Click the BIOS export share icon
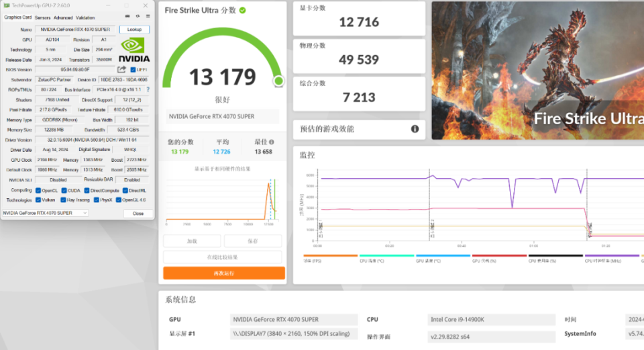Viewport: 644px width, 350px height. point(121,69)
